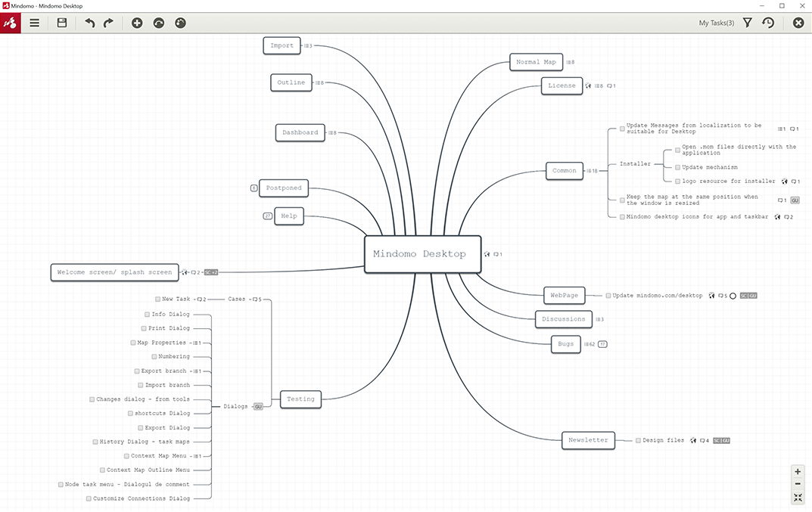Add a new topic with the plus icon

(137, 23)
